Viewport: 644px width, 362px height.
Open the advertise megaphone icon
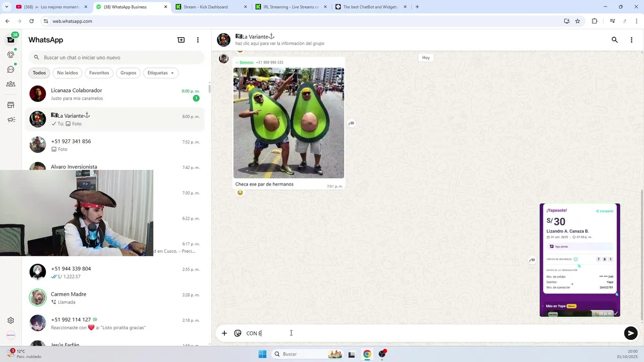11,120
